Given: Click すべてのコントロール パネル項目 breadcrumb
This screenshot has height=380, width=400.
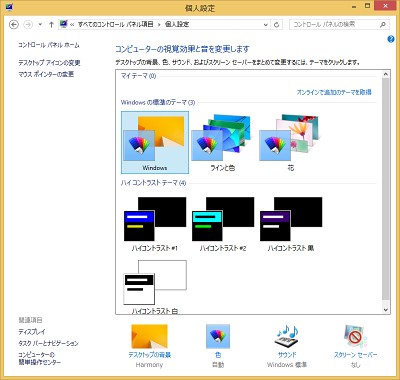Looking at the screenshot, I should (x=116, y=24).
